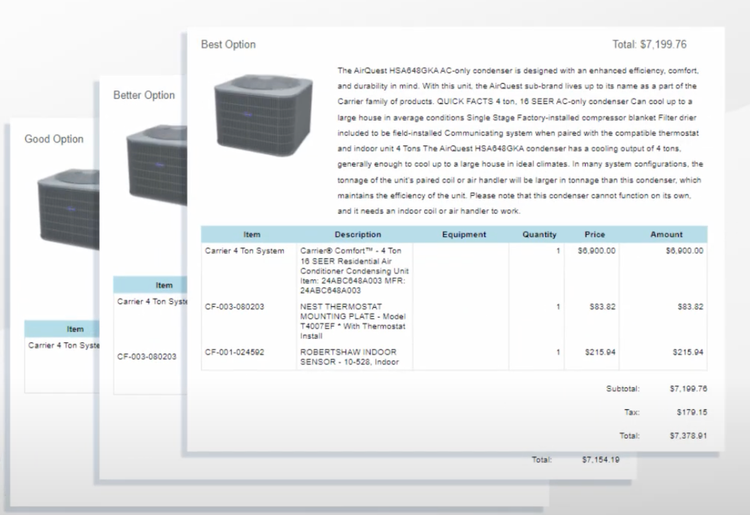750x515 pixels.
Task: Click the Amount column header
Action: (x=666, y=234)
